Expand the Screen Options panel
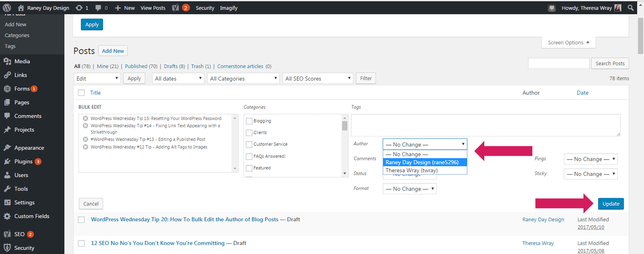The height and width of the screenshot is (254, 644). [569, 42]
